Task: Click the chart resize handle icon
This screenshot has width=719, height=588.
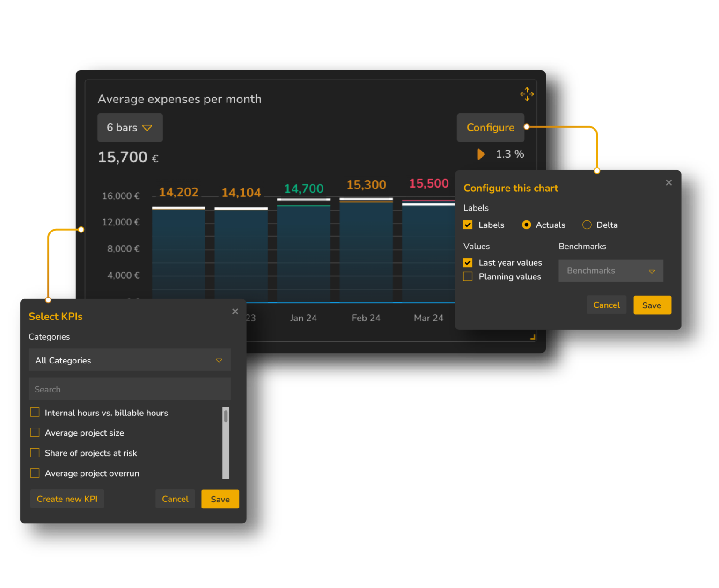Action: click(x=532, y=336)
